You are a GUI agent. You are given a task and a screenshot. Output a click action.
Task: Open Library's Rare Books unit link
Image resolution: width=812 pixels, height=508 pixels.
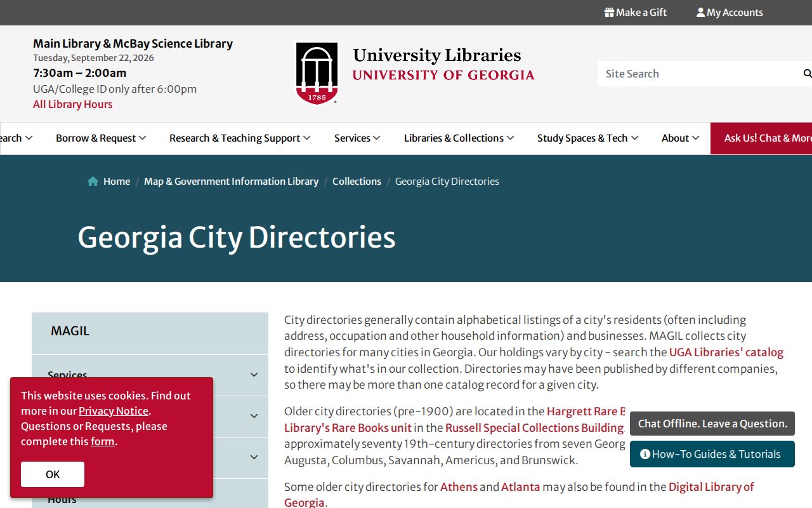coord(348,427)
